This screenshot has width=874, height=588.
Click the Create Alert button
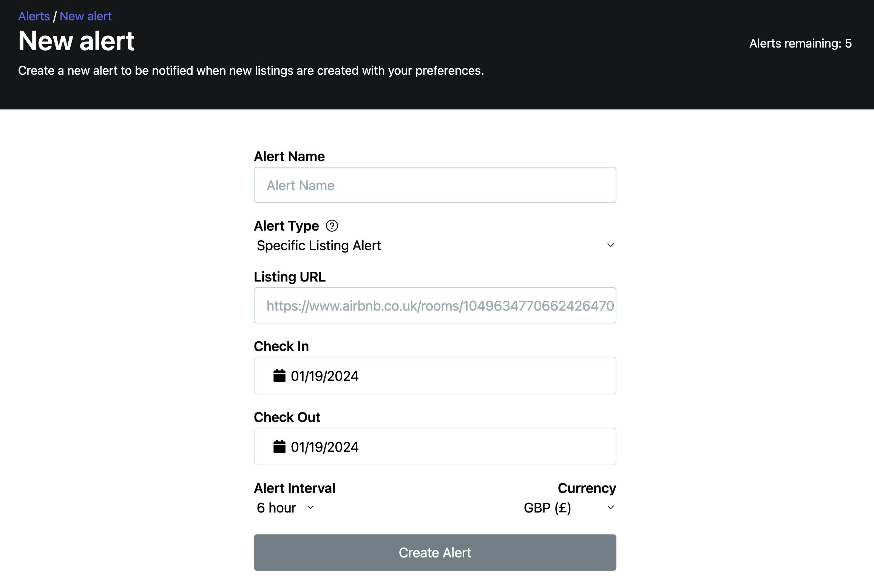(435, 553)
